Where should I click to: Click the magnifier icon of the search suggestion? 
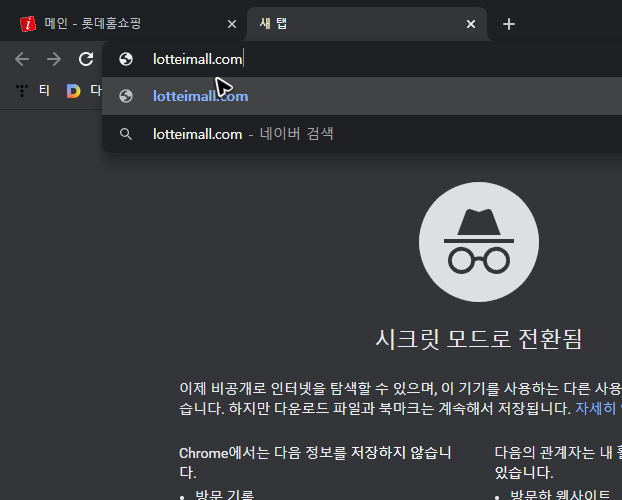point(126,134)
